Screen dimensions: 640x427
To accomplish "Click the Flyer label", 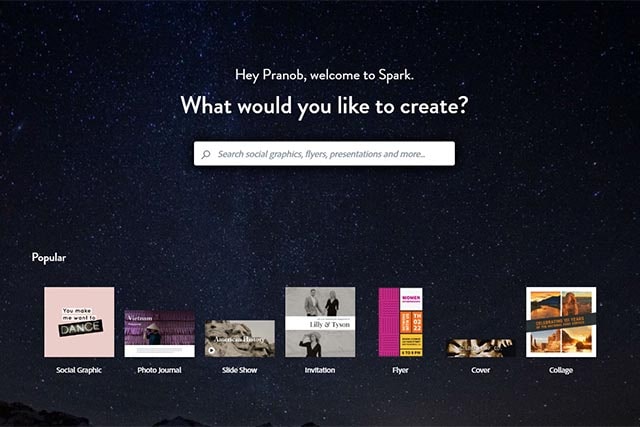I will (400, 370).
